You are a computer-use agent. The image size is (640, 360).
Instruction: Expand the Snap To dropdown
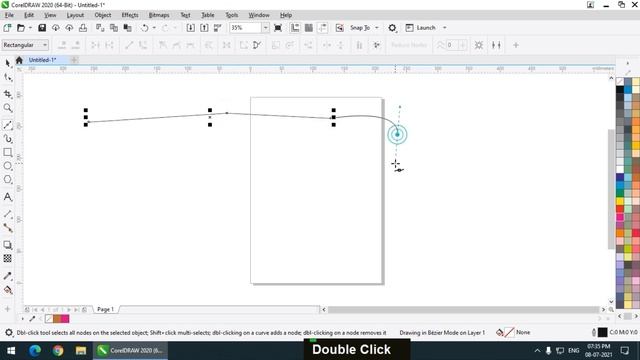point(377,28)
